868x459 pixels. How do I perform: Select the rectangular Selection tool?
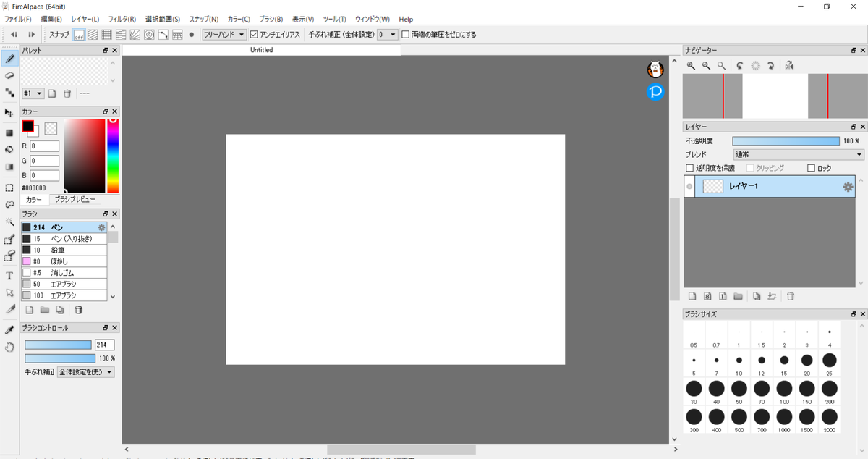point(9,188)
